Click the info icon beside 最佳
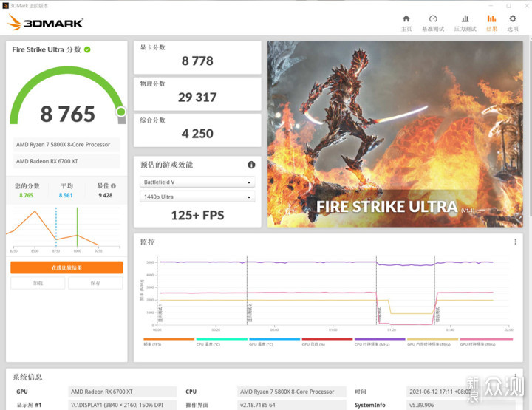 [113, 186]
